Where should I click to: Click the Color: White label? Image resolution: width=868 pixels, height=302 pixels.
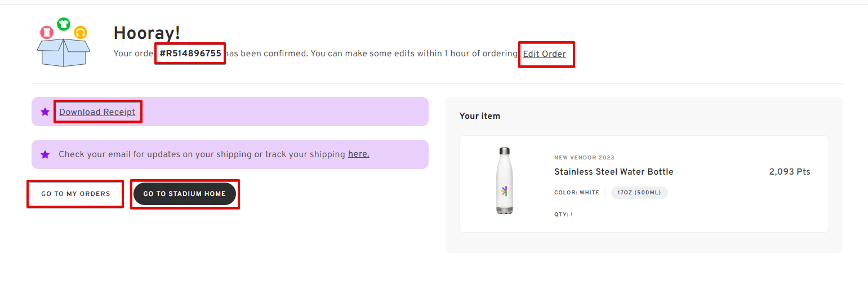point(576,193)
